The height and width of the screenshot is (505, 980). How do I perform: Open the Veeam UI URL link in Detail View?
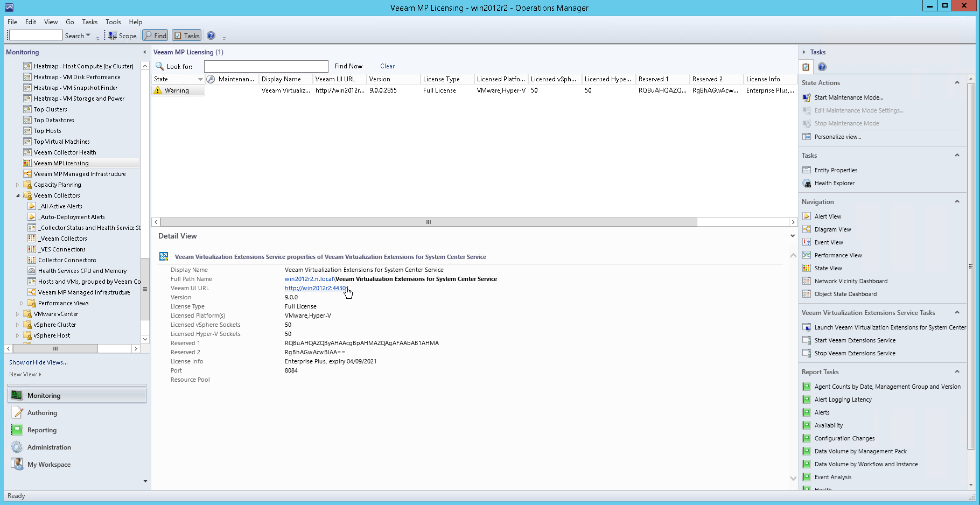(x=316, y=288)
